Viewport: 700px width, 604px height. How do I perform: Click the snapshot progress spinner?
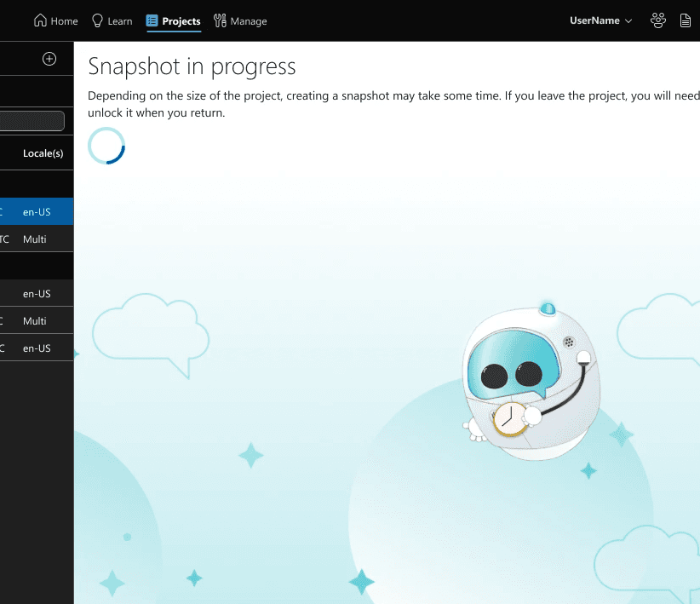106,146
